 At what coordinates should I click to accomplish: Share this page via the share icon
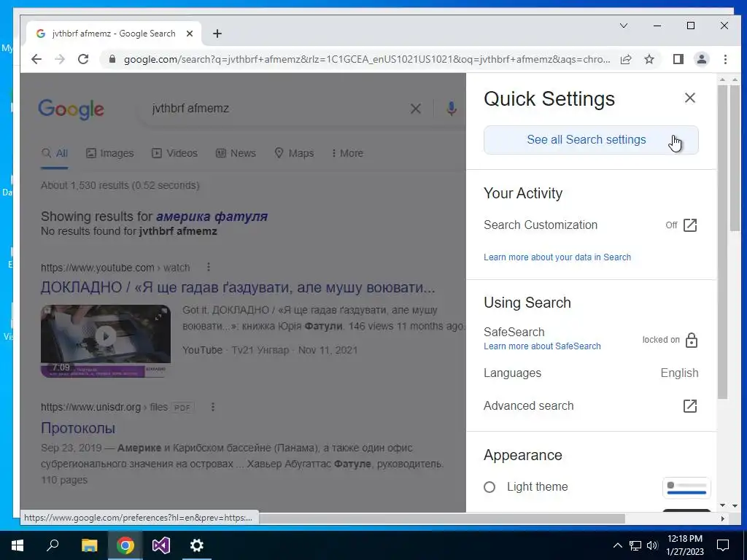(626, 59)
